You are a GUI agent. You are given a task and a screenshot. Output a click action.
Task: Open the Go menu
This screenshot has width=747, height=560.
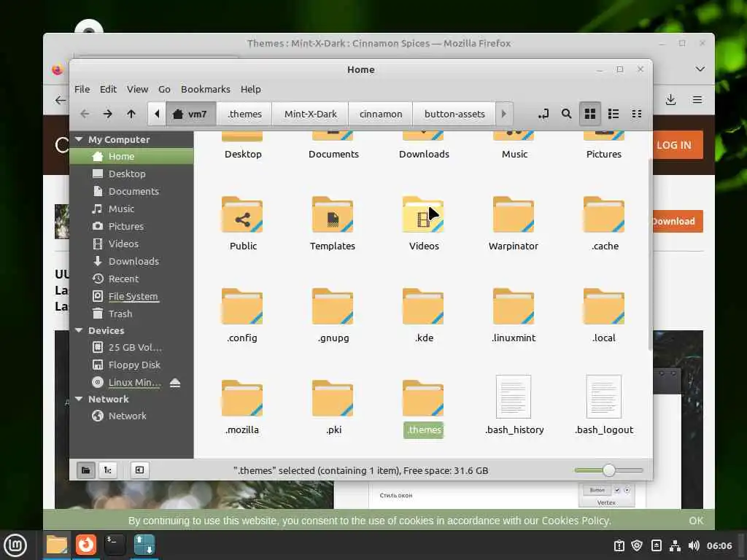coord(164,89)
